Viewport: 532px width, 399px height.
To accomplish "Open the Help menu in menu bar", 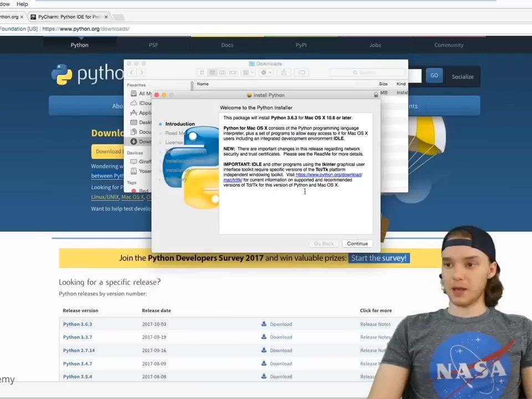I will [22, 4].
